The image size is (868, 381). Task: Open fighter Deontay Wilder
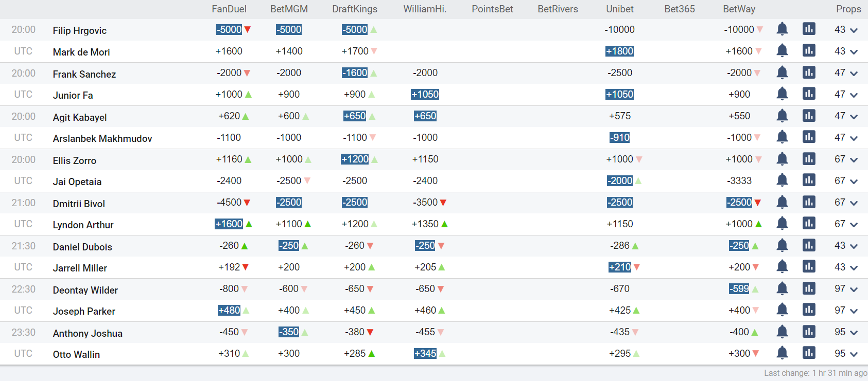85,290
